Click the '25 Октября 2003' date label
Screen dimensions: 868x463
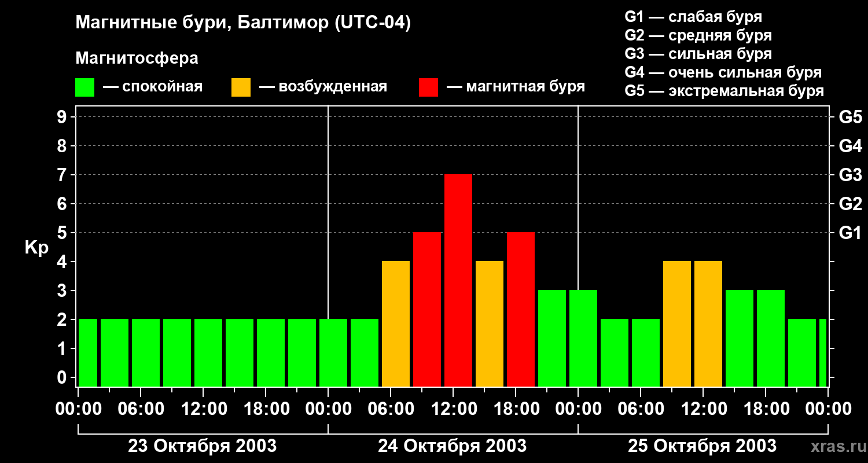pyautogui.click(x=702, y=446)
